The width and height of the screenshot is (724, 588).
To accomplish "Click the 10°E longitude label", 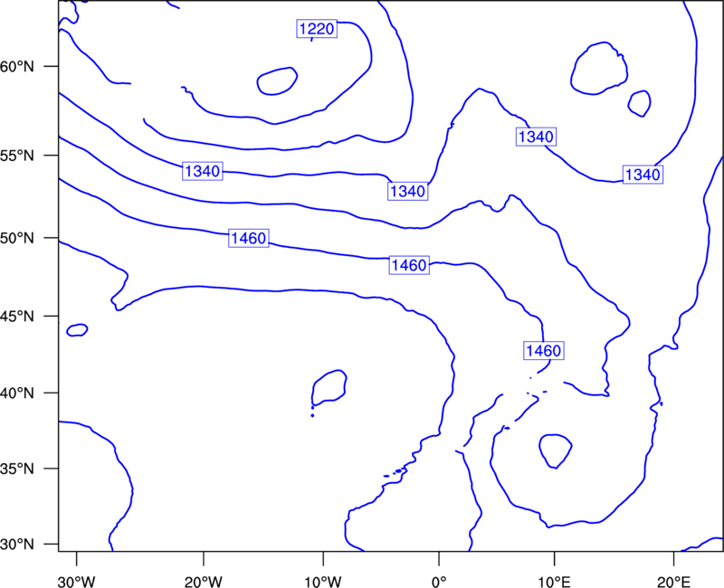I will coord(554,582).
